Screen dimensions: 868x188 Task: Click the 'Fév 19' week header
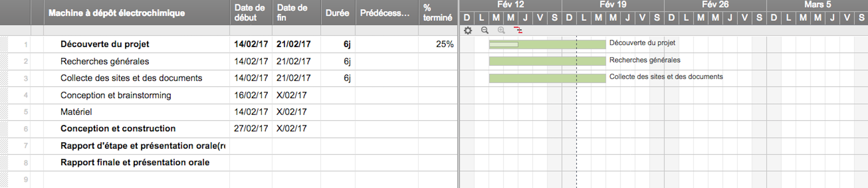(613, 5)
